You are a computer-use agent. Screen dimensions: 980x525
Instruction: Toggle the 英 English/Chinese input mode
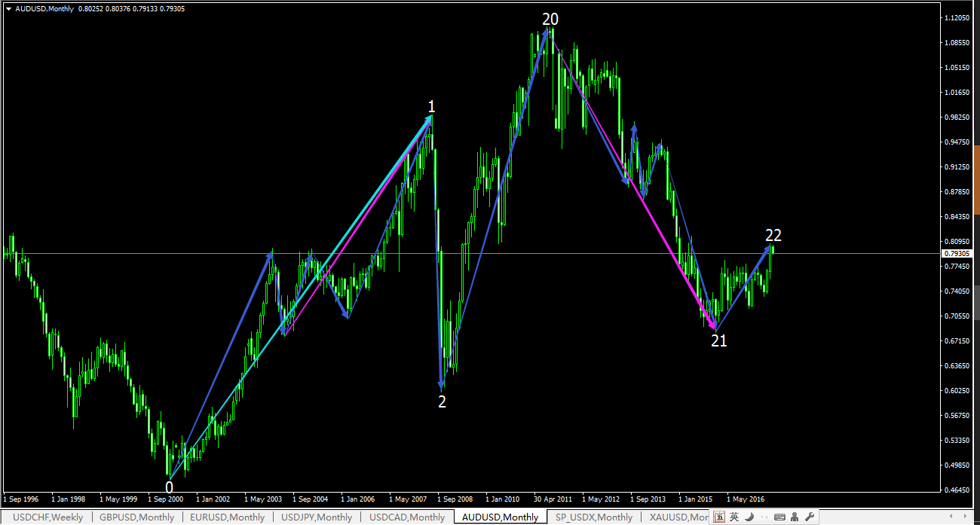click(734, 517)
